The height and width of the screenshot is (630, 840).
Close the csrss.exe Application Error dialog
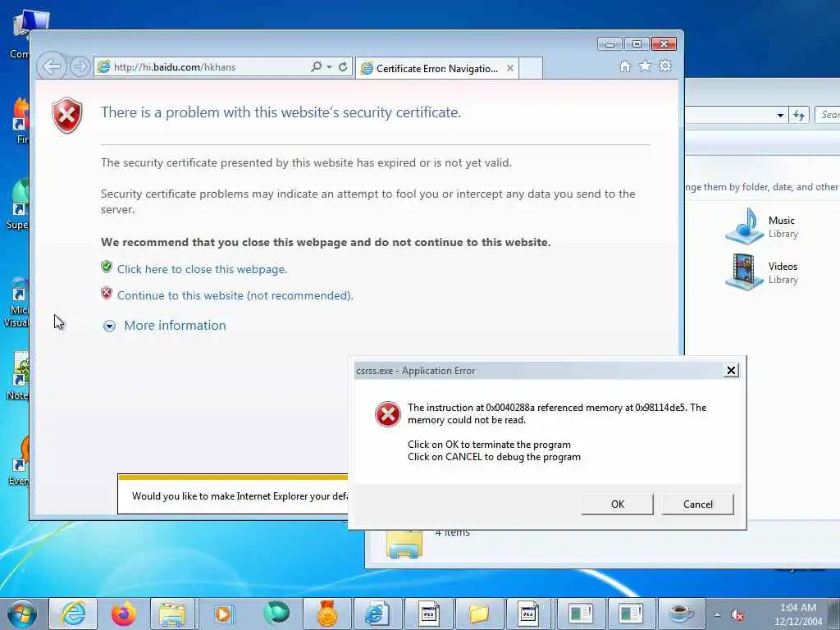click(x=731, y=370)
